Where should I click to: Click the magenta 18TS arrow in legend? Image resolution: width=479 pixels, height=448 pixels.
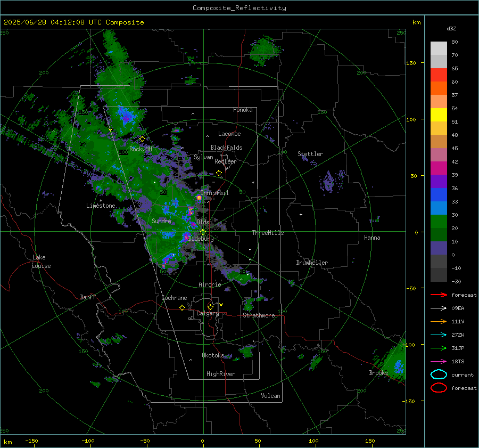[439, 362]
